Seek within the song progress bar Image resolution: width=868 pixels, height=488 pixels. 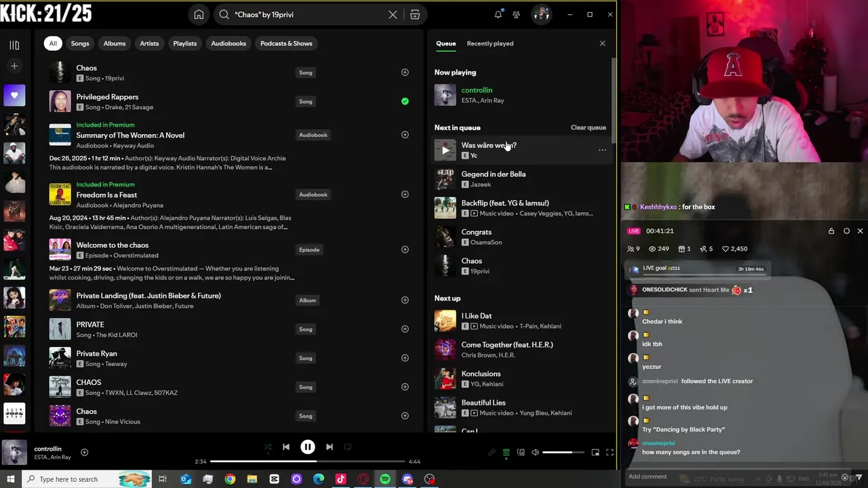[x=307, y=462]
